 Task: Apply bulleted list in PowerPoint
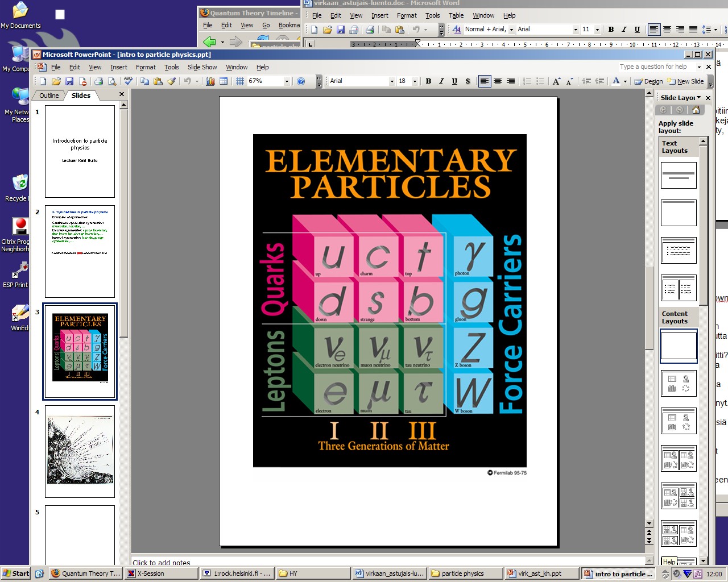click(540, 81)
